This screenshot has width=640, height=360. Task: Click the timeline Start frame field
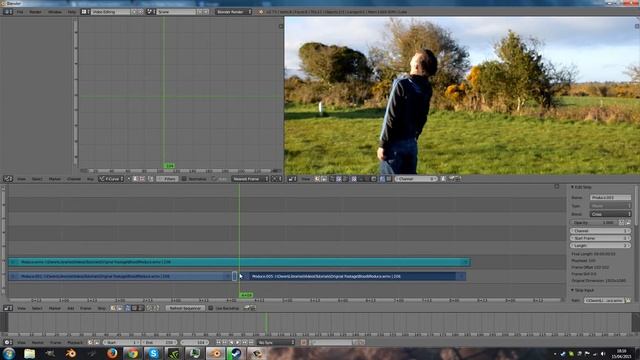[121, 342]
